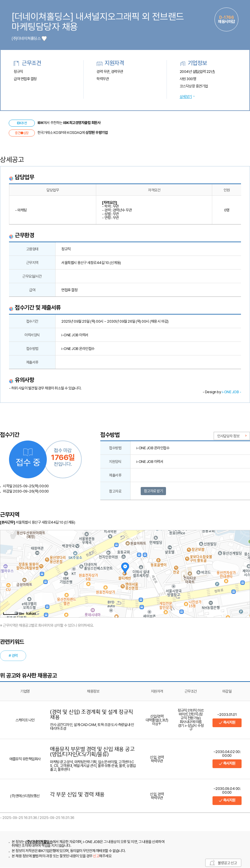The height and width of the screenshot is (868, 250).
Task: Click the 스케이프 나인 company name
Action: [x=25, y=720]
